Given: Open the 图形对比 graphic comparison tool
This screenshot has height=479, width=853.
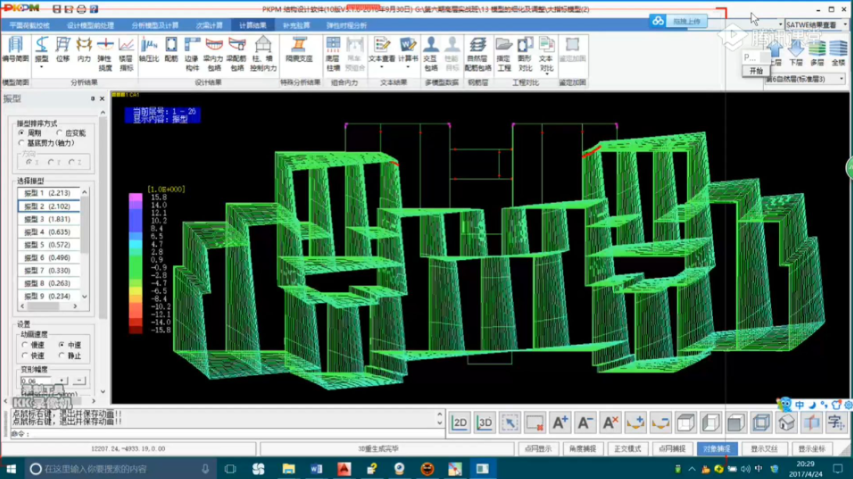Looking at the screenshot, I should [525, 54].
